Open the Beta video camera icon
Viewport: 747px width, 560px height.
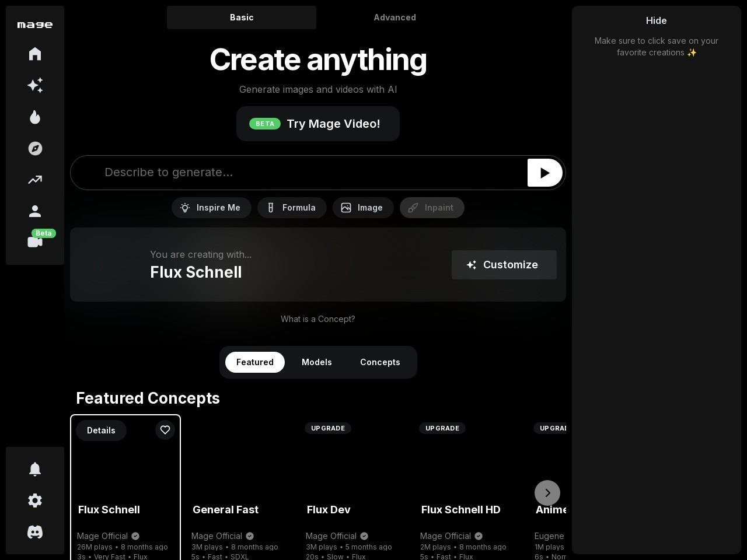tap(35, 242)
